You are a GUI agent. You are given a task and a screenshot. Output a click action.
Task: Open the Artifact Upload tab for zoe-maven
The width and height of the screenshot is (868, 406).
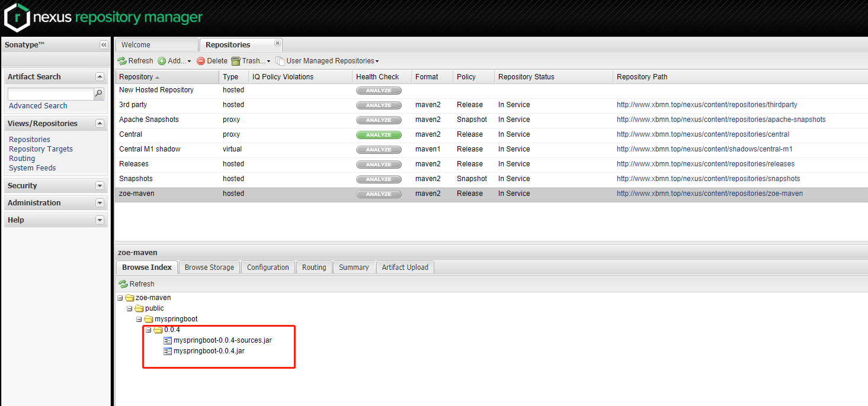click(405, 267)
